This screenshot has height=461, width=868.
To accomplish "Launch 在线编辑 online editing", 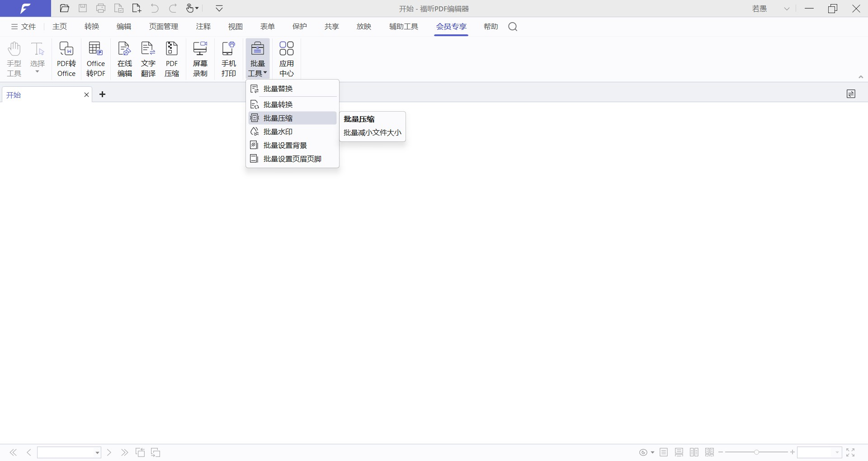I will point(124,59).
